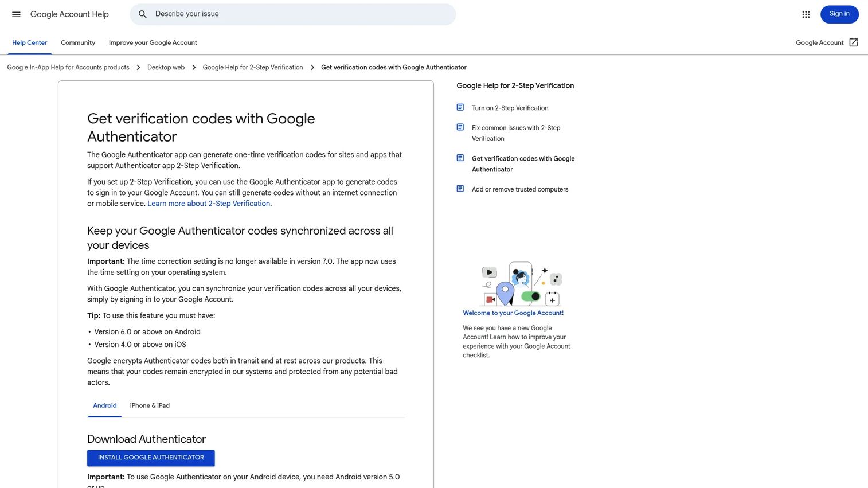This screenshot has height=488, width=868.
Task: Click the Google Help for 2-Step Verification sidebar heading
Action: (x=515, y=85)
